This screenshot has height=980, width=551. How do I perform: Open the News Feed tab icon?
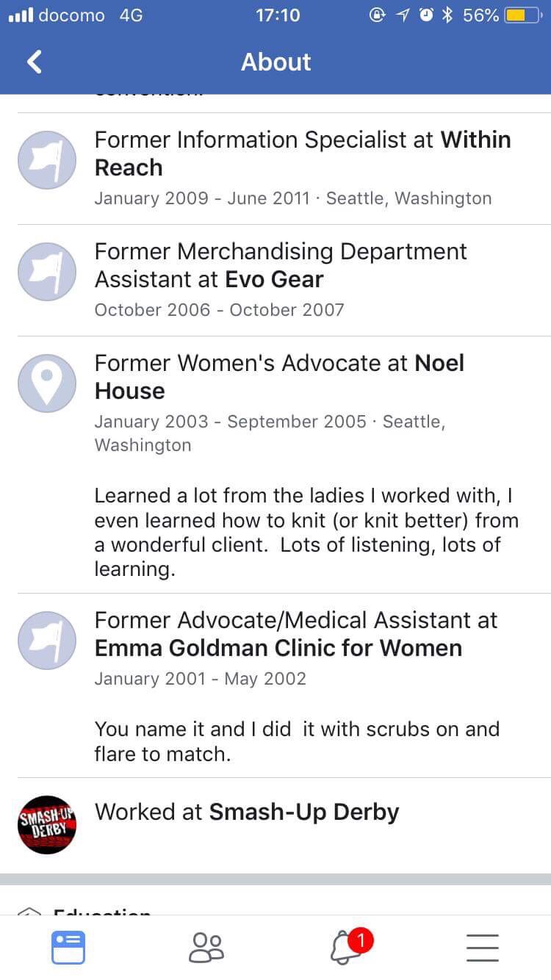pos(68,947)
